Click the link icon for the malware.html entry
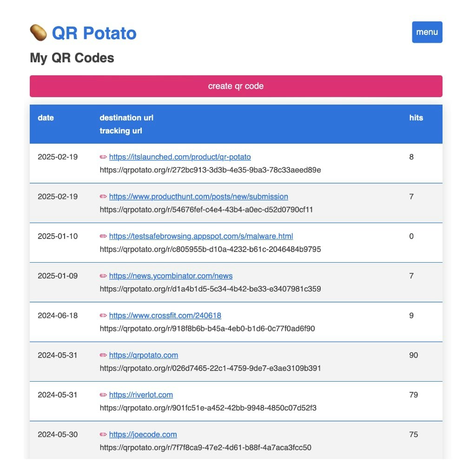 (103, 236)
